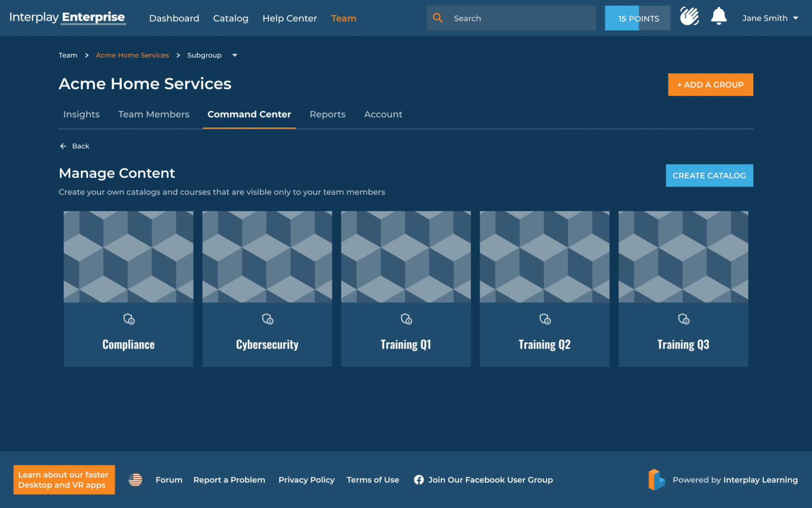This screenshot has width=812, height=508.
Task: Open the Jane Smith account dropdown
Action: [769, 18]
